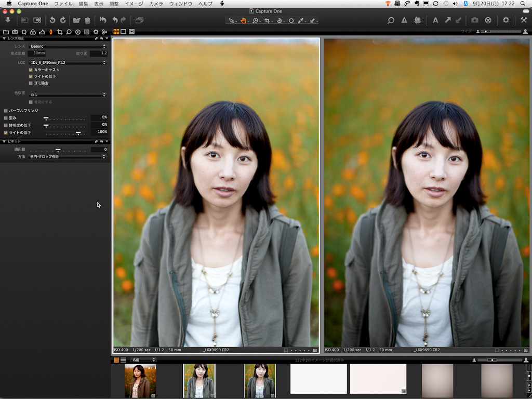The width and height of the screenshot is (532, 399).
Task: Enable the ゴミ除去 checkbox
Action: [x=31, y=83]
